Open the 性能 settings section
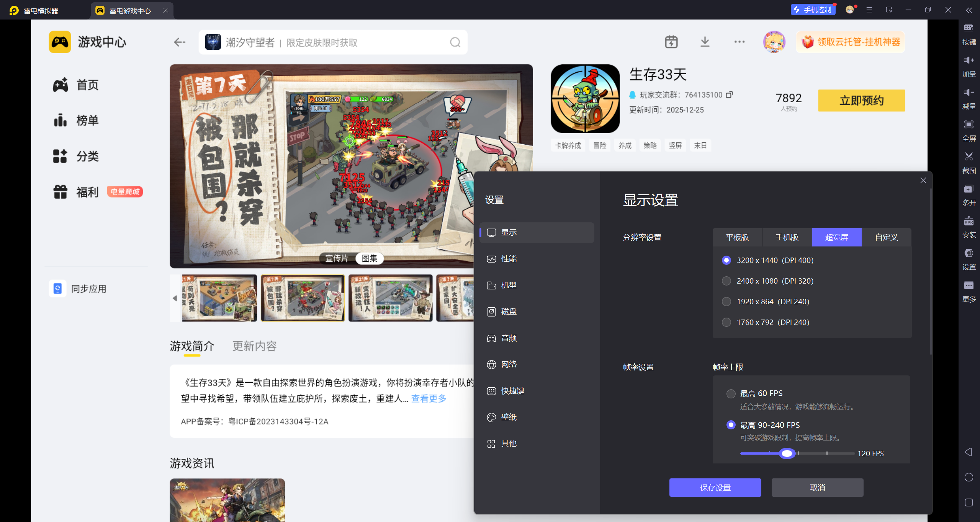Viewport: 980px width, 522px height. [509, 259]
